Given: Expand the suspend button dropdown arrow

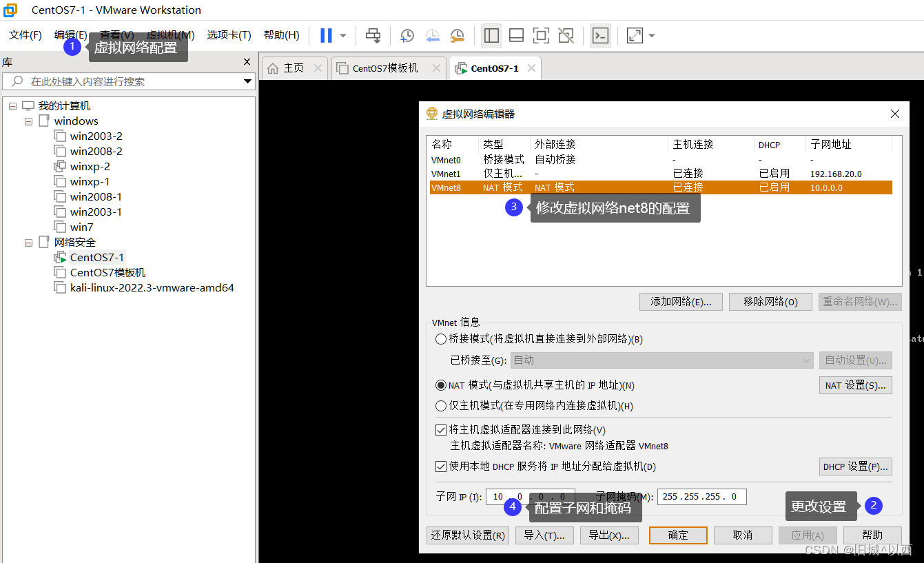Looking at the screenshot, I should coord(341,35).
